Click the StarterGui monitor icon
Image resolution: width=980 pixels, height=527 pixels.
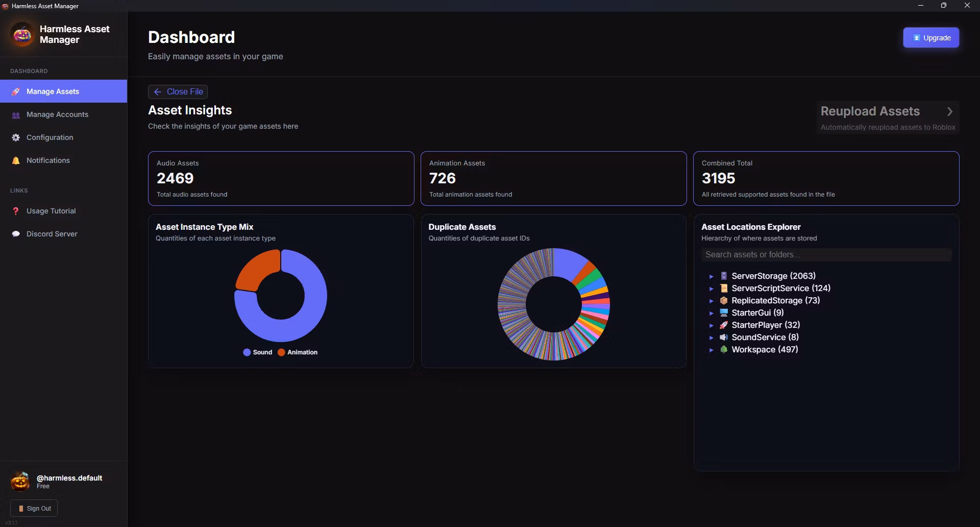(x=723, y=313)
